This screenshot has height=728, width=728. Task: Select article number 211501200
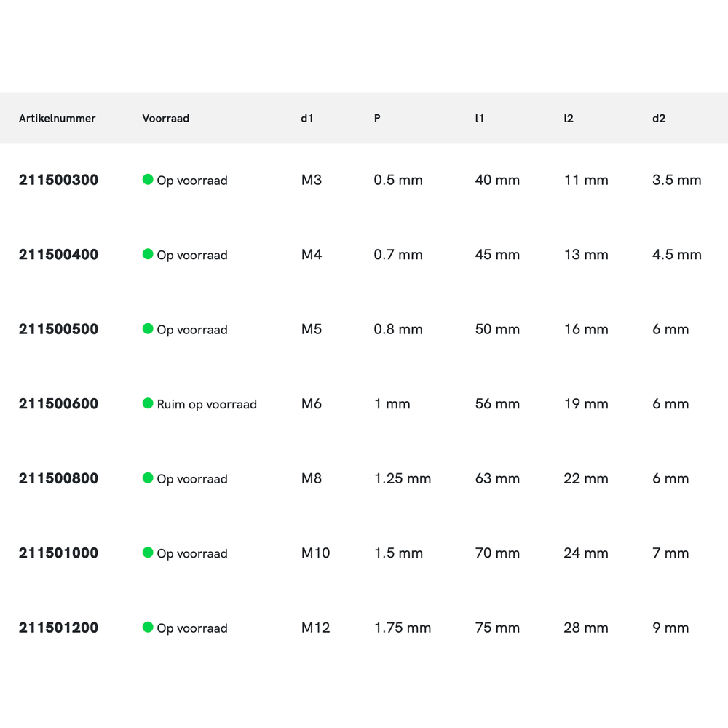point(58,628)
